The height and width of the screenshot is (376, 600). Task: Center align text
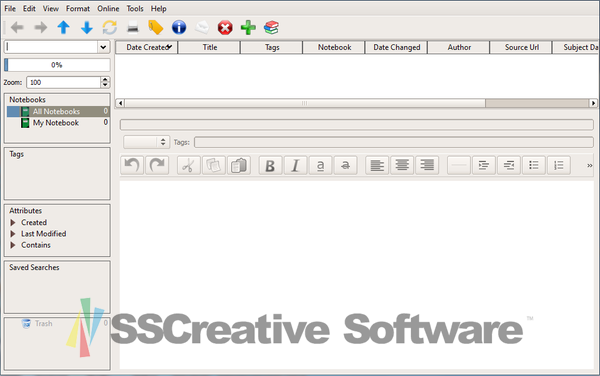click(x=402, y=165)
